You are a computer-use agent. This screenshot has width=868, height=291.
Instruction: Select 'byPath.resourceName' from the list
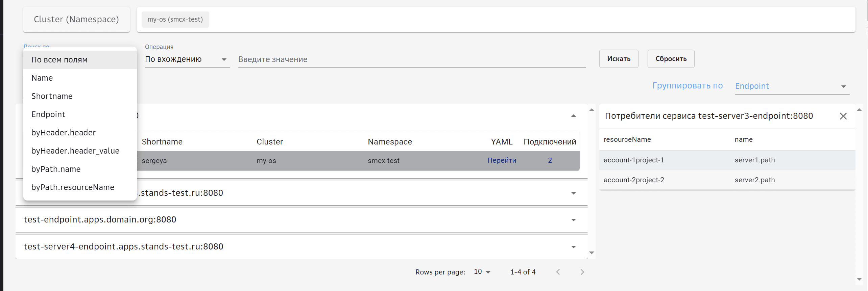(73, 187)
